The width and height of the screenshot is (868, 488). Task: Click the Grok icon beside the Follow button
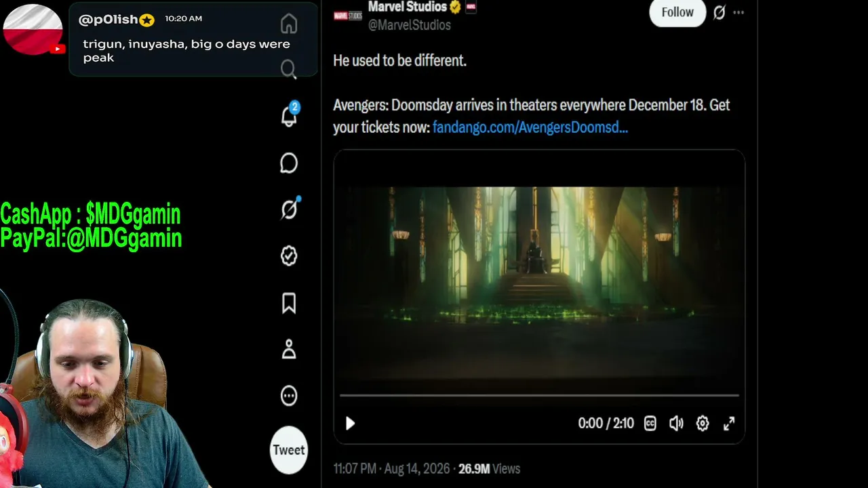(719, 12)
